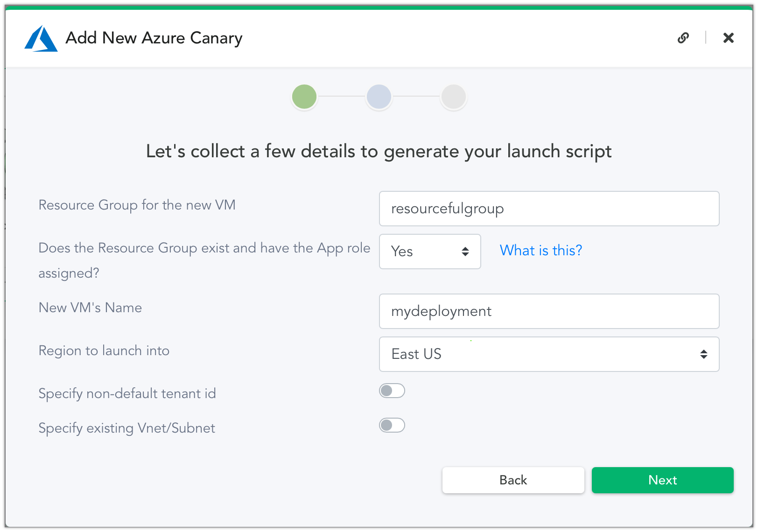Open the Region to launch into dropdown
This screenshot has width=758, height=532.
(x=549, y=354)
